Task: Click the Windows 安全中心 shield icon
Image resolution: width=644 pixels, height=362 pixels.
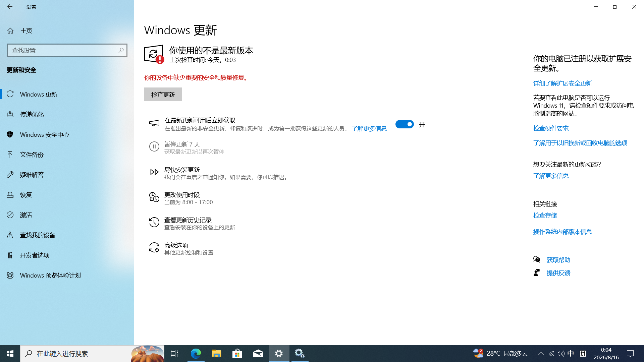Action: point(10,134)
